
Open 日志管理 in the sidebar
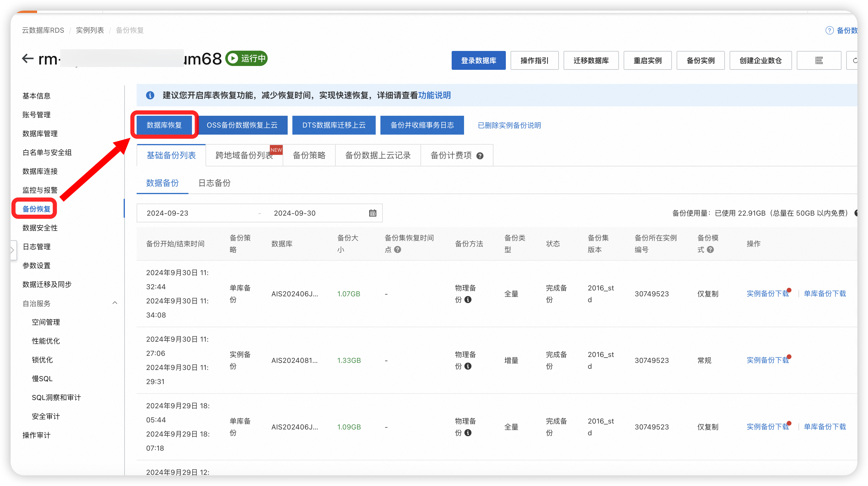[37, 247]
